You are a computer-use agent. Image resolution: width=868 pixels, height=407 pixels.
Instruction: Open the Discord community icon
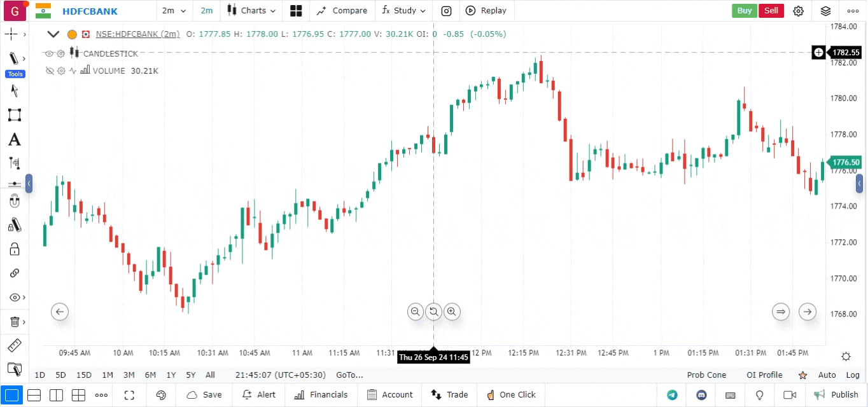click(702, 395)
